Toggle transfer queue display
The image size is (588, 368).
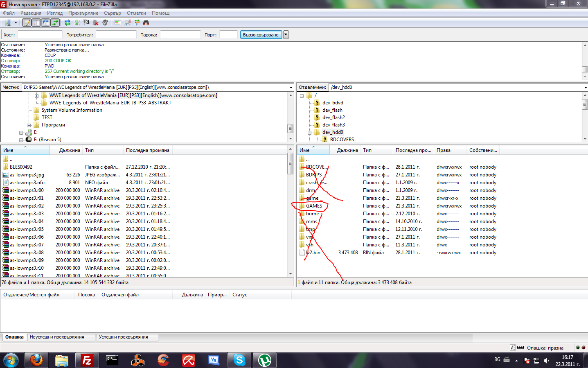[x=55, y=23]
